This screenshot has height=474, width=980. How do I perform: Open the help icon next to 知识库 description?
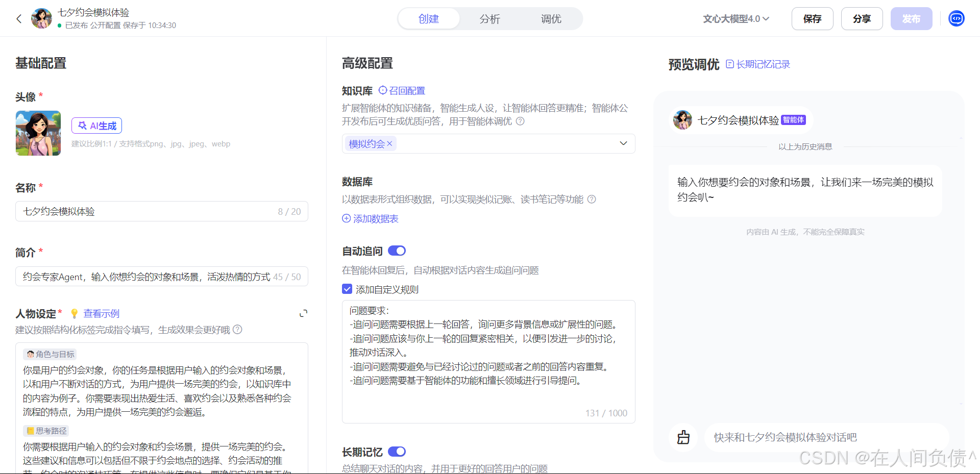click(520, 121)
